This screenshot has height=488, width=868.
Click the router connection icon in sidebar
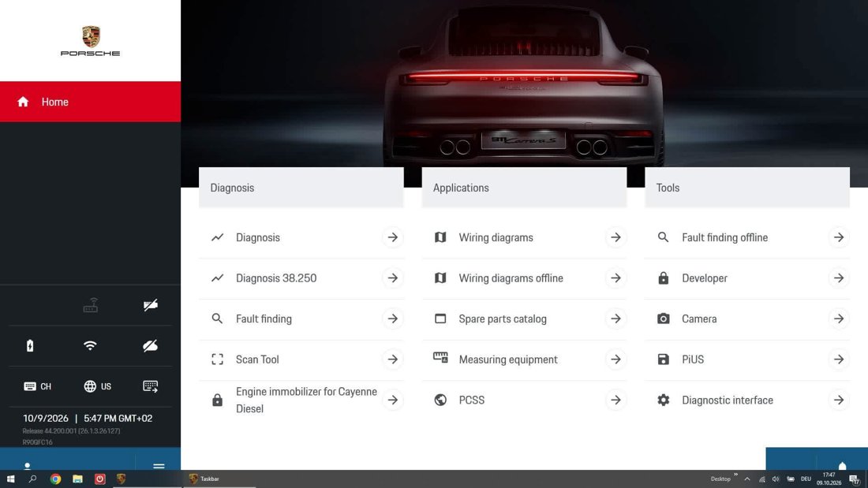pos(90,305)
